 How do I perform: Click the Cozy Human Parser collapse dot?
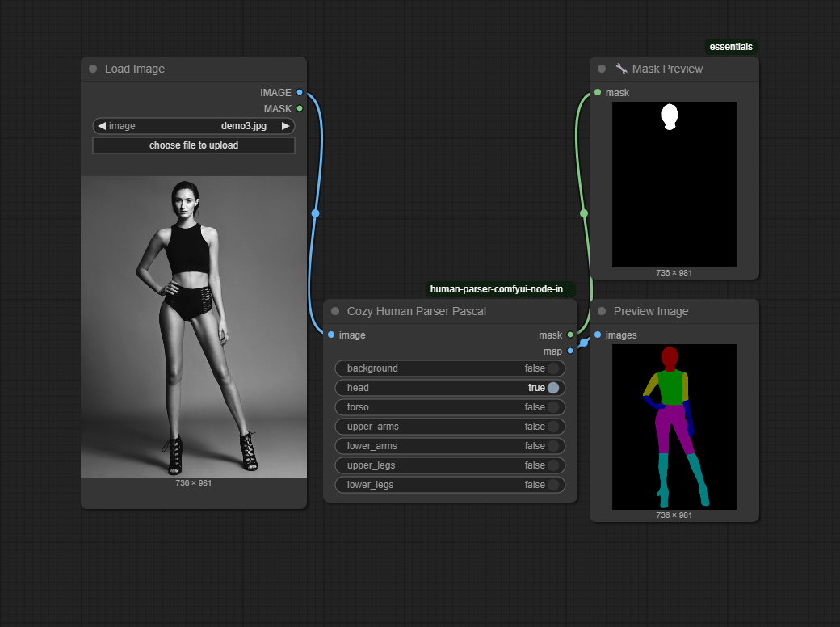tap(335, 312)
